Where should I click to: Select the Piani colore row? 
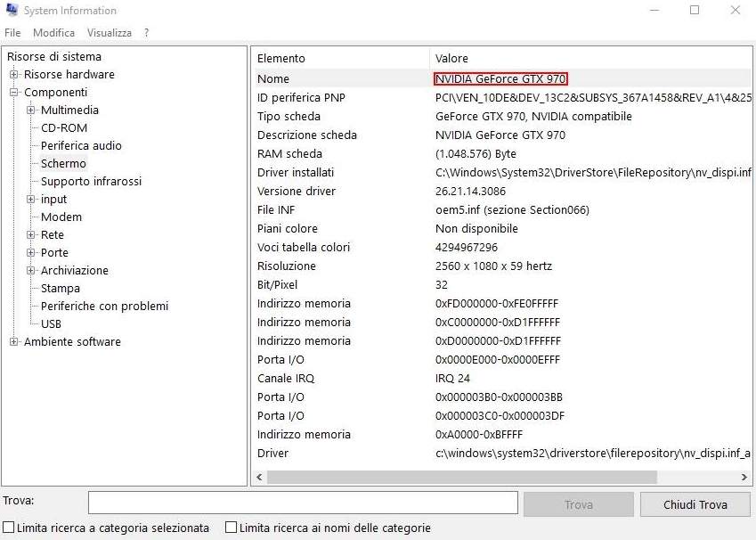pos(502,229)
